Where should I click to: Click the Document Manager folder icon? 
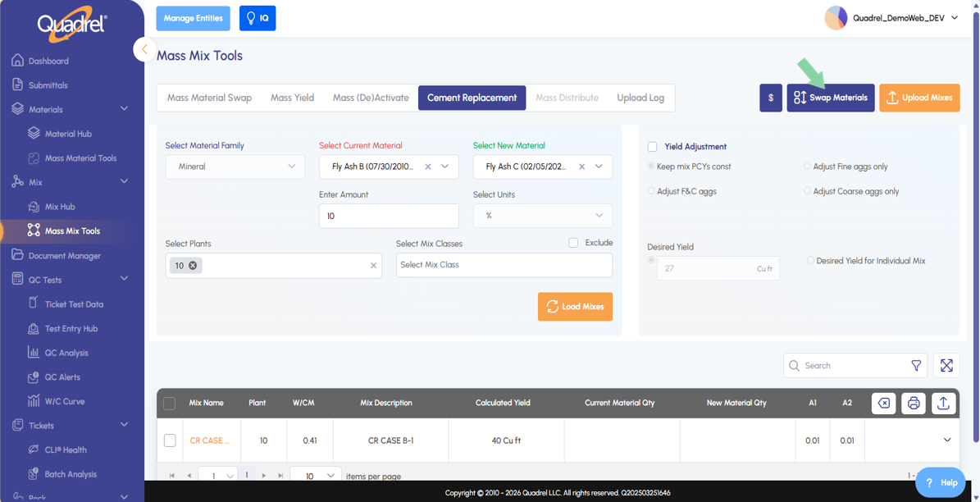click(x=17, y=255)
